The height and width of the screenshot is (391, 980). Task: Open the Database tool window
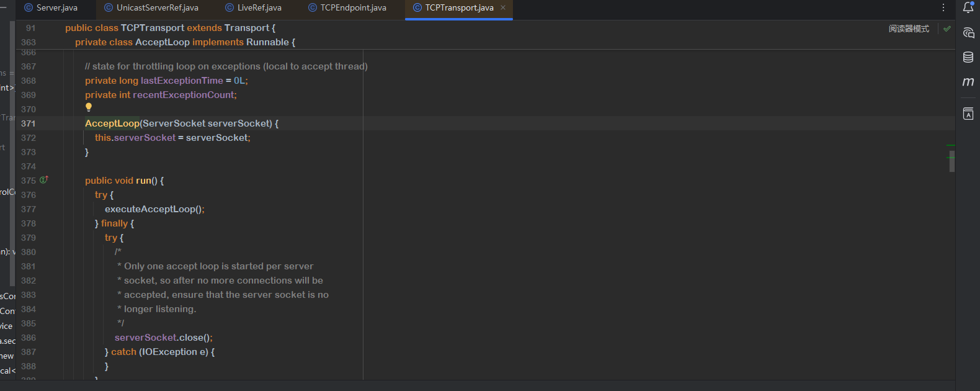[968, 57]
